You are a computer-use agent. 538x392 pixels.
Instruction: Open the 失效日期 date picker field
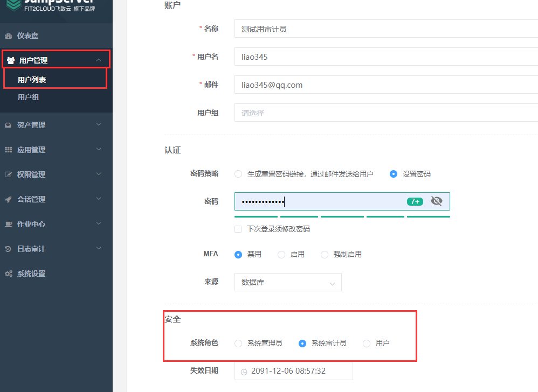pyautogui.click(x=294, y=370)
